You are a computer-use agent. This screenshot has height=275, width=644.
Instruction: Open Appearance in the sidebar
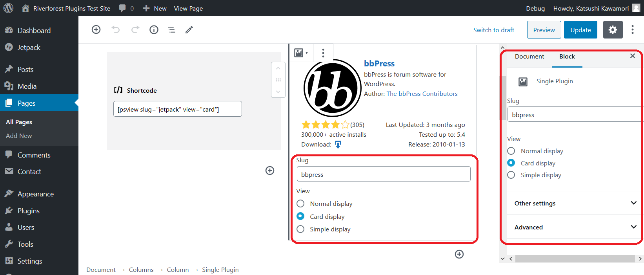[35, 194]
